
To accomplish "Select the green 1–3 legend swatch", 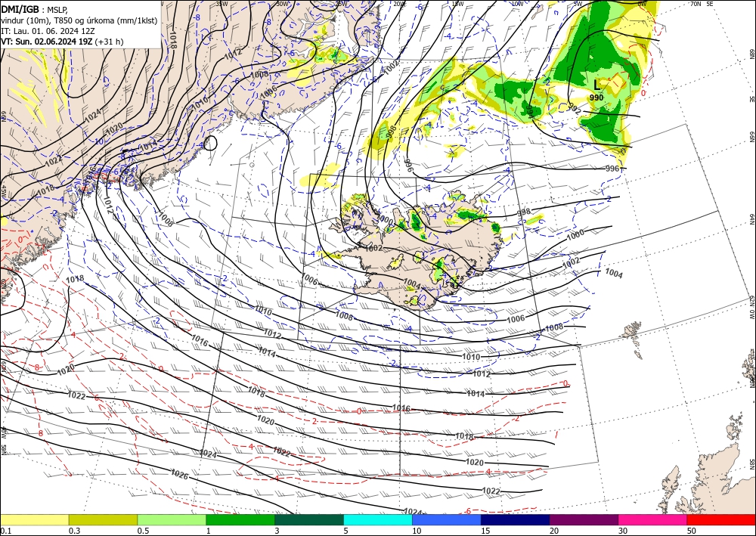I will [240, 519].
